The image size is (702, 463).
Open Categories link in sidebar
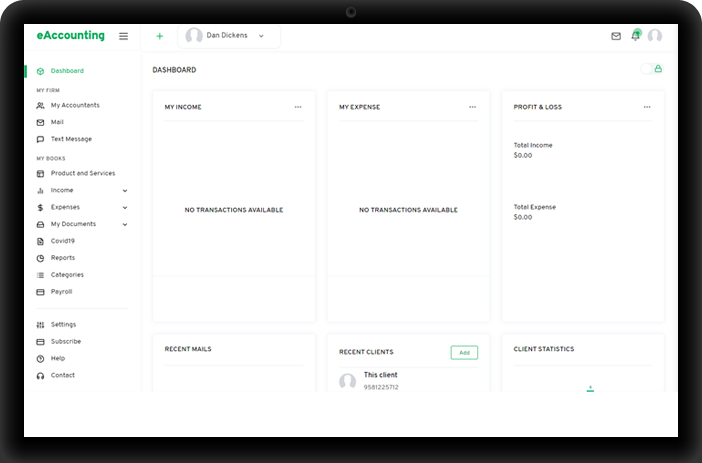tap(67, 275)
